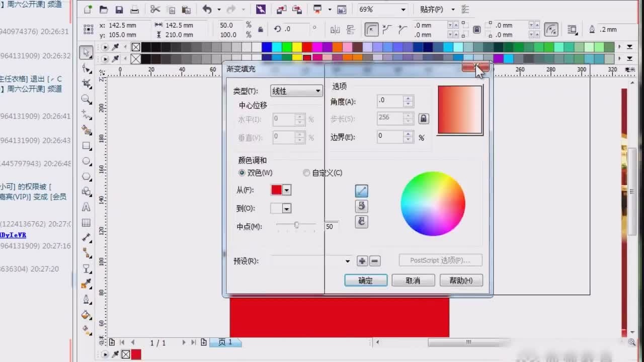The image size is (644, 362).
Task: Open the 到(O) to-color dropdown
Action: click(x=287, y=208)
